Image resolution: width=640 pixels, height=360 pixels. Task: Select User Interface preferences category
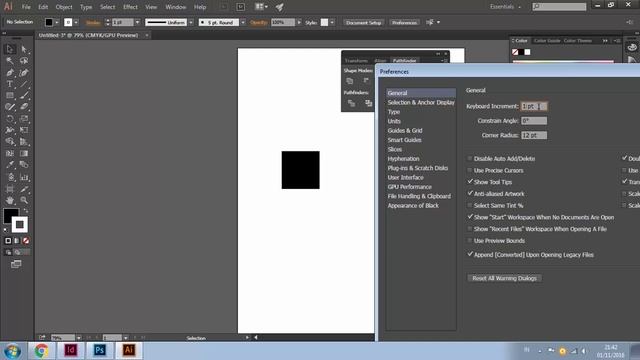405,178
